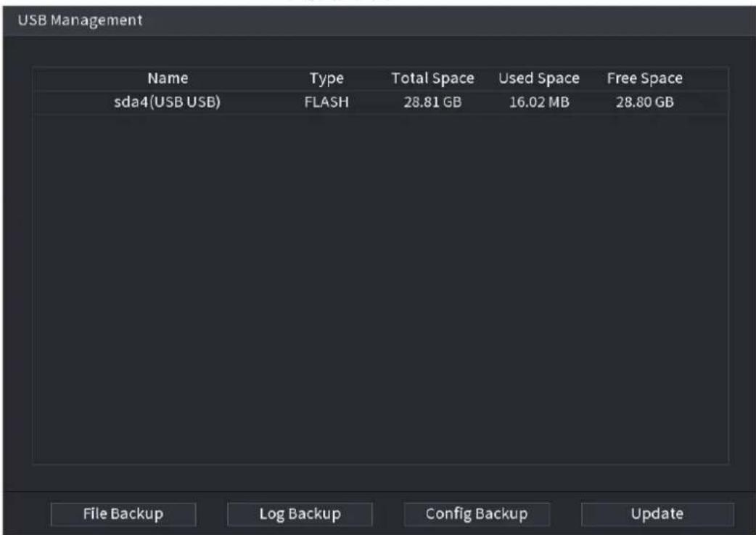
Task: Click the FLASH type cell
Action: [326, 102]
